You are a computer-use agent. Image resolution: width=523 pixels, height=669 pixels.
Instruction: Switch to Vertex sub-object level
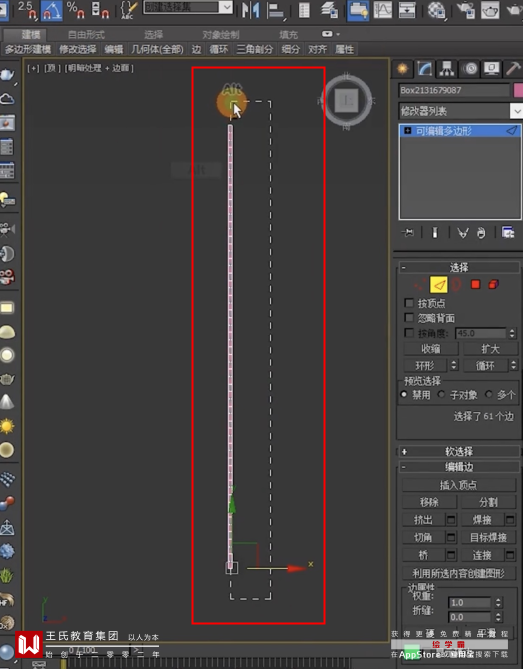pos(419,284)
